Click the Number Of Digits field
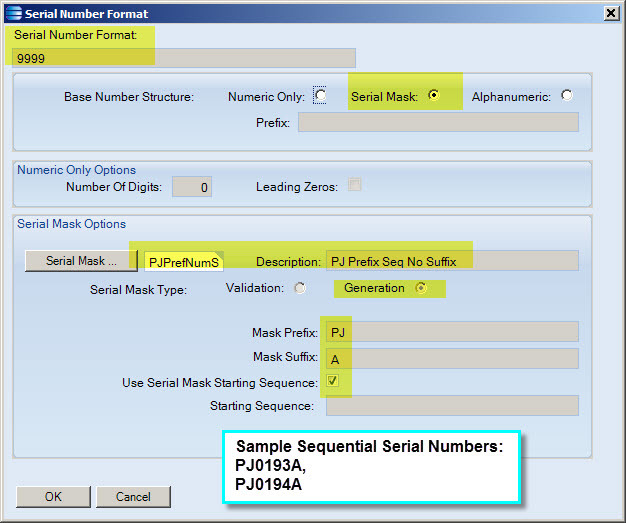This screenshot has width=626, height=523. click(x=192, y=187)
